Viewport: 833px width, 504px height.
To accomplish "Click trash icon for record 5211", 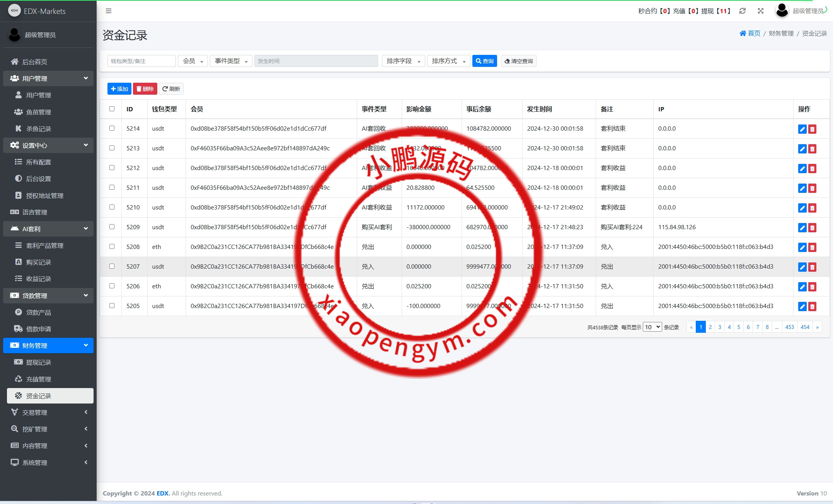I will [812, 188].
